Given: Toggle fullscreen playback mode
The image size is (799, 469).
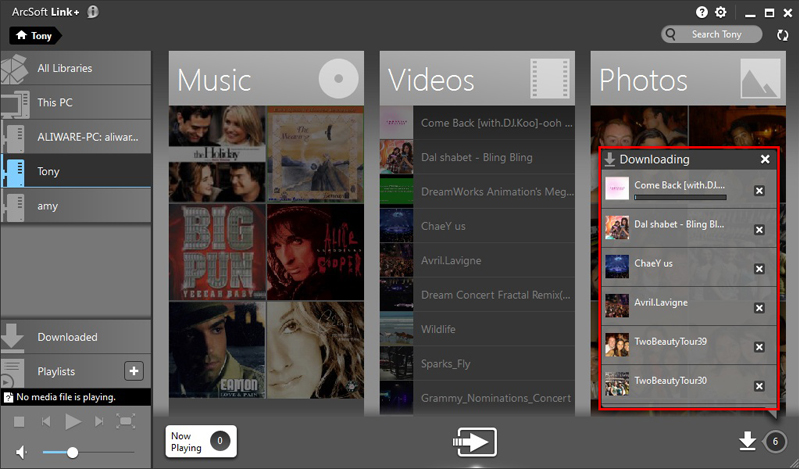Looking at the screenshot, I should point(125,421).
